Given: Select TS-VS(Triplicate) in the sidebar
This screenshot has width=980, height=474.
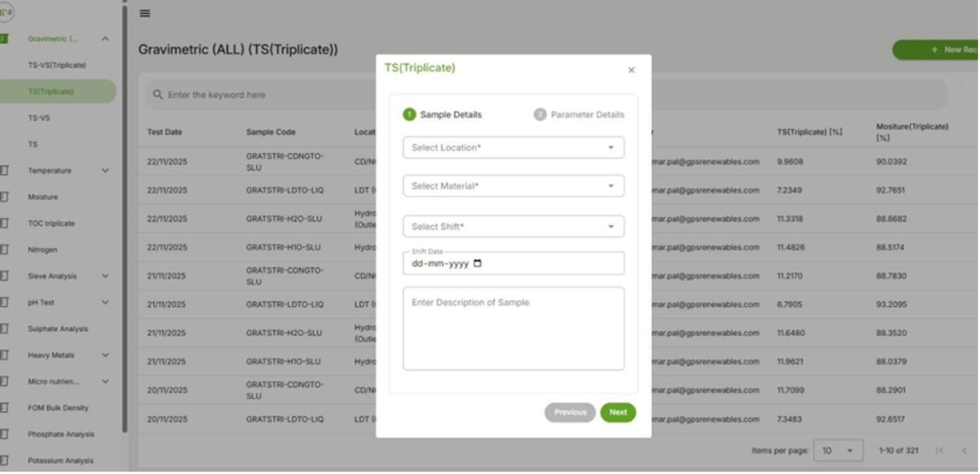Looking at the screenshot, I should 57,66.
